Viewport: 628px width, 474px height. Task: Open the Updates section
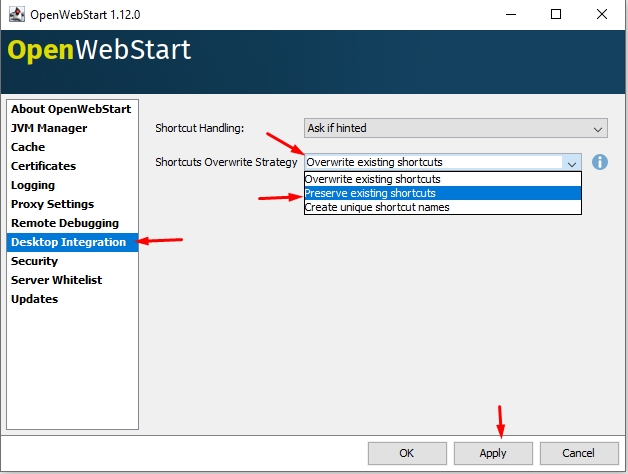coord(34,299)
